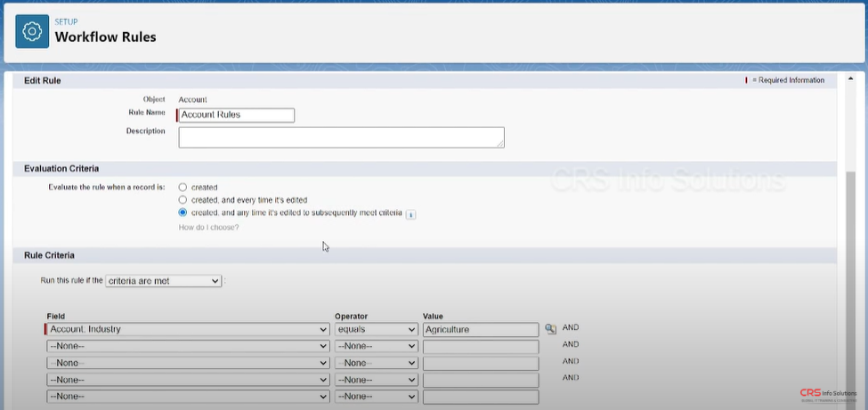This screenshot has height=410, width=868.
Task: Click the Setup gear icon
Action: pos(32,31)
